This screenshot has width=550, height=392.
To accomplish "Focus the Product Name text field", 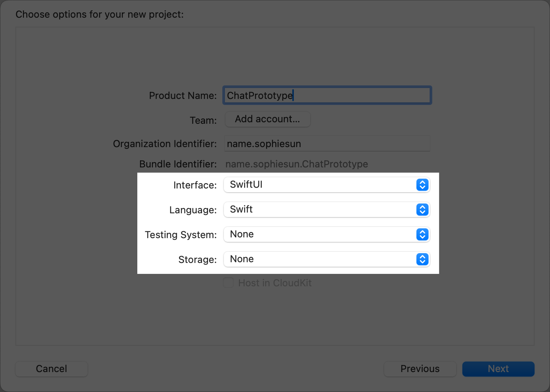I will (327, 96).
